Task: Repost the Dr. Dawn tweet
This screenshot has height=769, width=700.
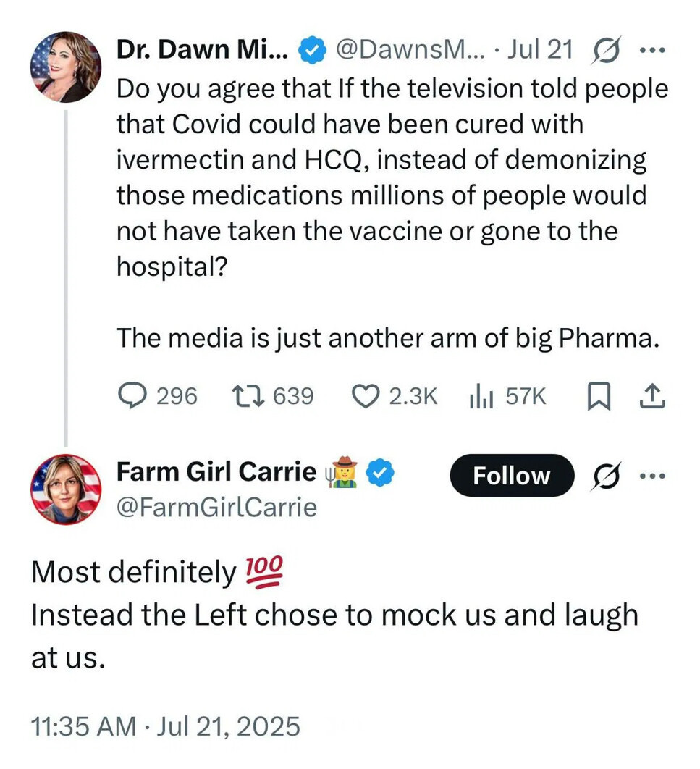Action: (246, 395)
